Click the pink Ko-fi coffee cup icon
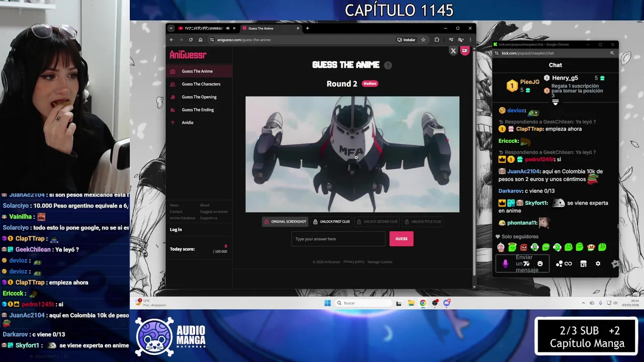The width and height of the screenshot is (644, 362). click(x=465, y=51)
